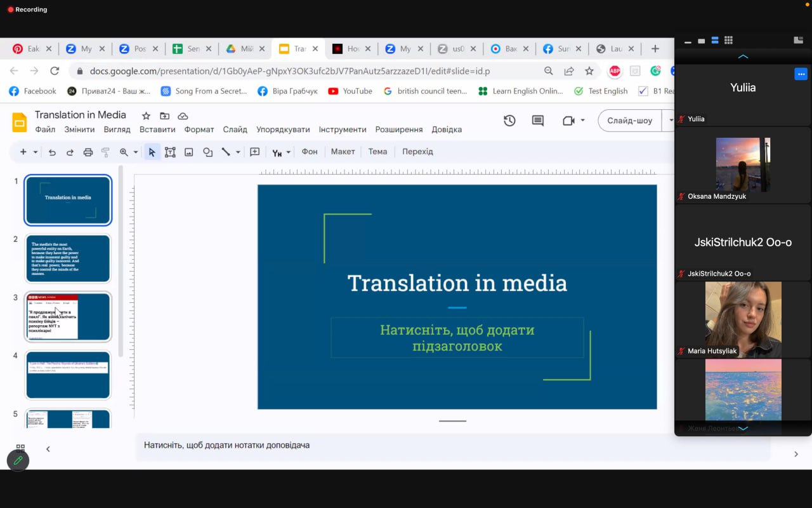Toggle Zoom speaker view layout
Screen dimensions: 812x508
[714, 40]
